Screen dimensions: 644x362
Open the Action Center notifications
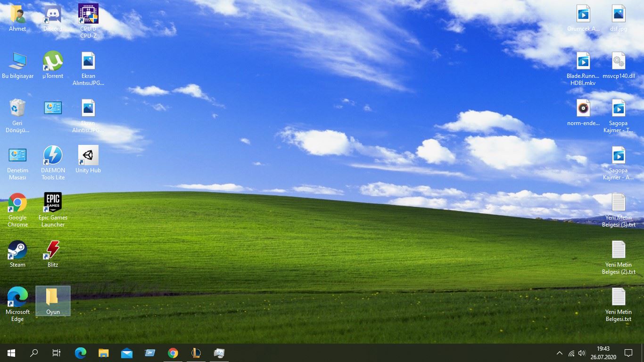[x=628, y=353]
